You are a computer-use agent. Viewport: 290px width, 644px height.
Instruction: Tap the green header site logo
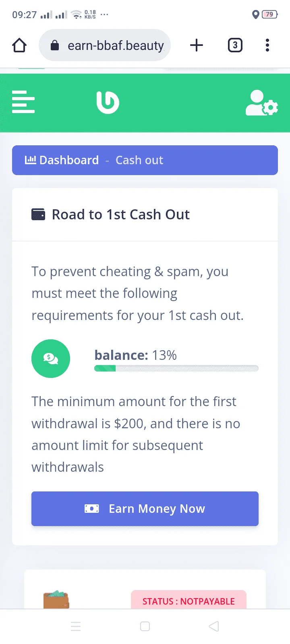tap(108, 102)
